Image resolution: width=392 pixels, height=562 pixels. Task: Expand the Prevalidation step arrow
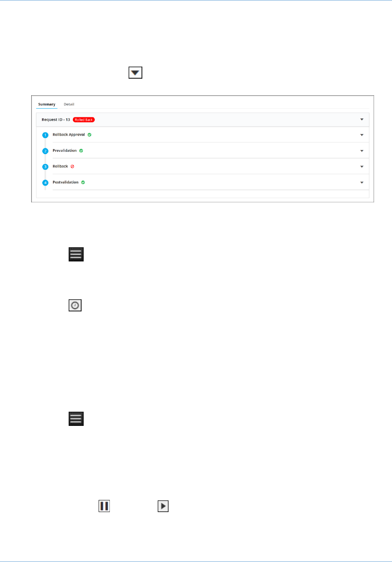[x=362, y=151]
